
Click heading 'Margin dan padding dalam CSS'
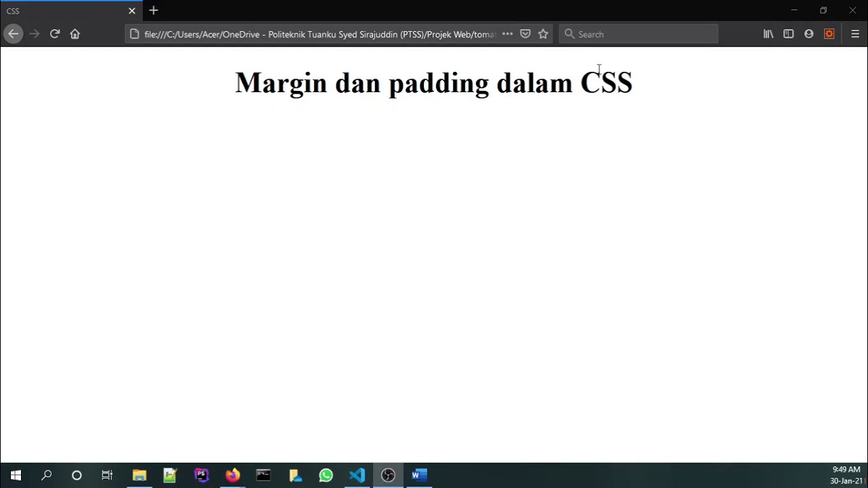pos(434,83)
